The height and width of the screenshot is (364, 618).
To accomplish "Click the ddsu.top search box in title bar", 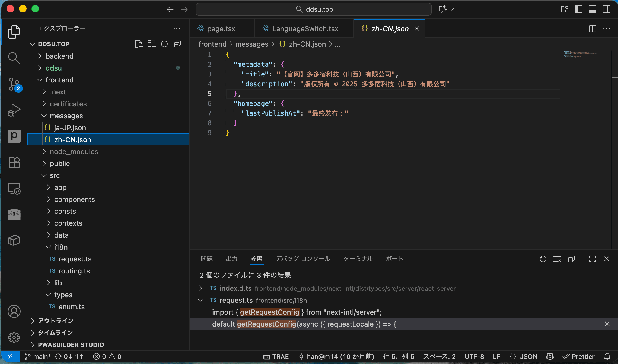I will click(x=313, y=9).
